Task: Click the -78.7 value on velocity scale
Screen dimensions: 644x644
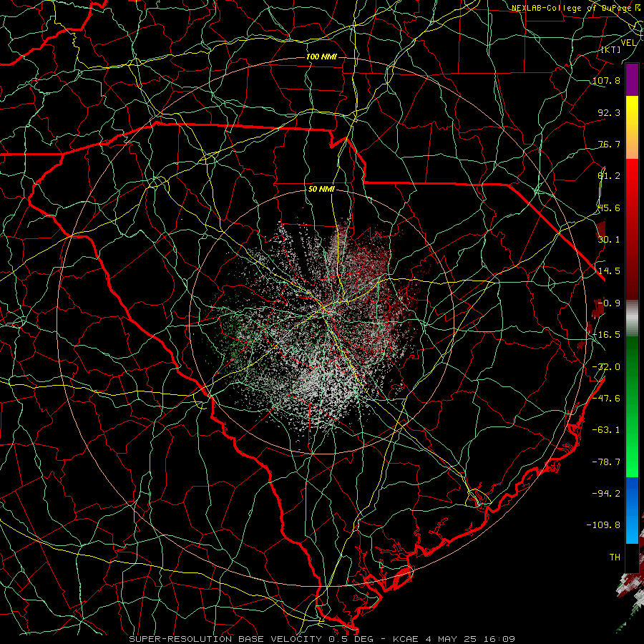Action: coord(606,462)
